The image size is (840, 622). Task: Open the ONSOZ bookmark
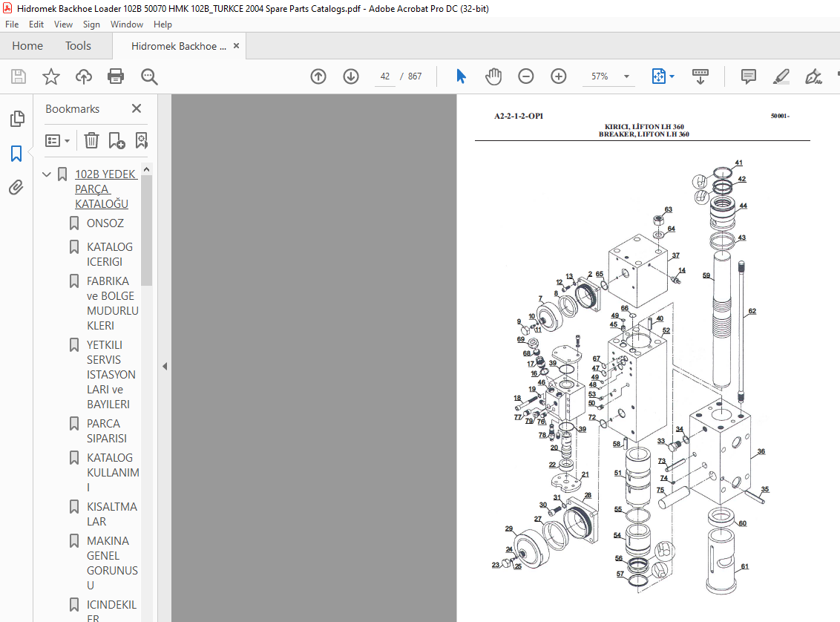[105, 223]
